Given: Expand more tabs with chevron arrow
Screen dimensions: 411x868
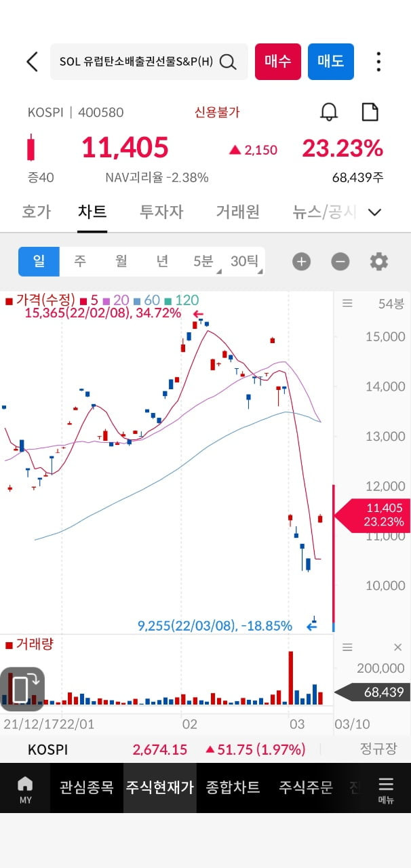Looking at the screenshot, I should pyautogui.click(x=374, y=212).
